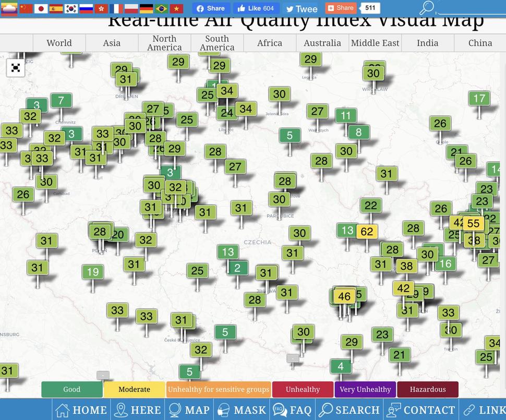Viewport: 506px width, 420px height.
Task: Click the Good legend swatch
Action: click(72, 389)
